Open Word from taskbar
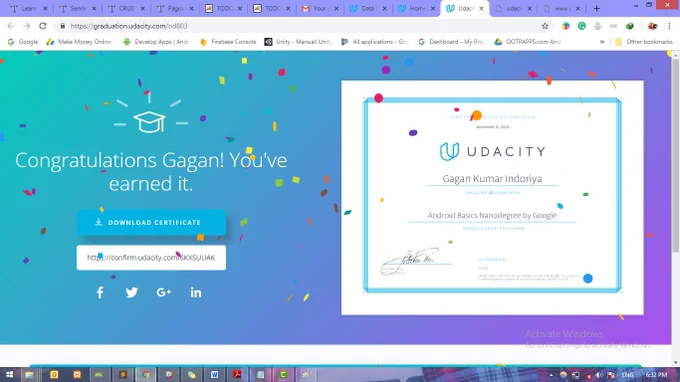The width and height of the screenshot is (680, 382). click(x=214, y=375)
